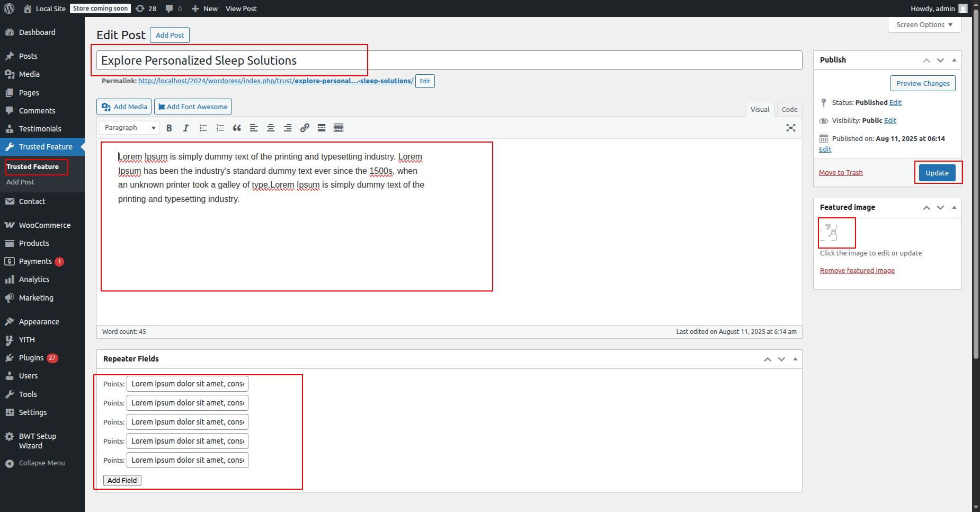The width and height of the screenshot is (980, 512).
Task: Insert Read More tag icon
Action: (x=322, y=128)
